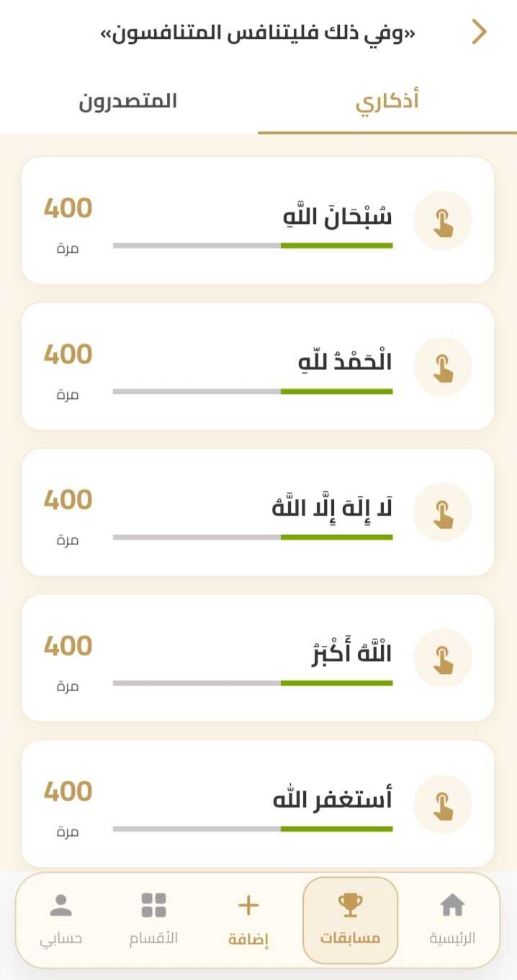Tap the counter icon for سُبْحَانَ اللَّهِ
Image resolution: width=517 pixels, height=980 pixels.
(x=442, y=221)
